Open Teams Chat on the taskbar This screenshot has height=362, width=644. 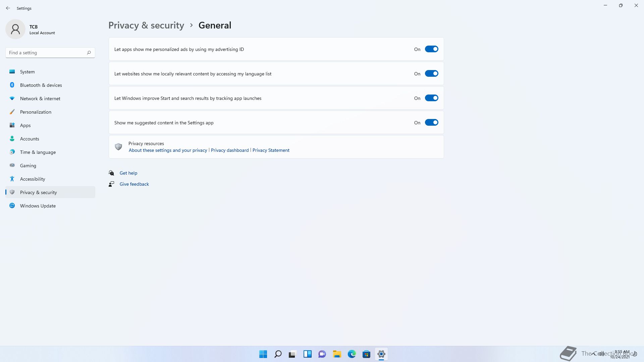click(x=322, y=354)
